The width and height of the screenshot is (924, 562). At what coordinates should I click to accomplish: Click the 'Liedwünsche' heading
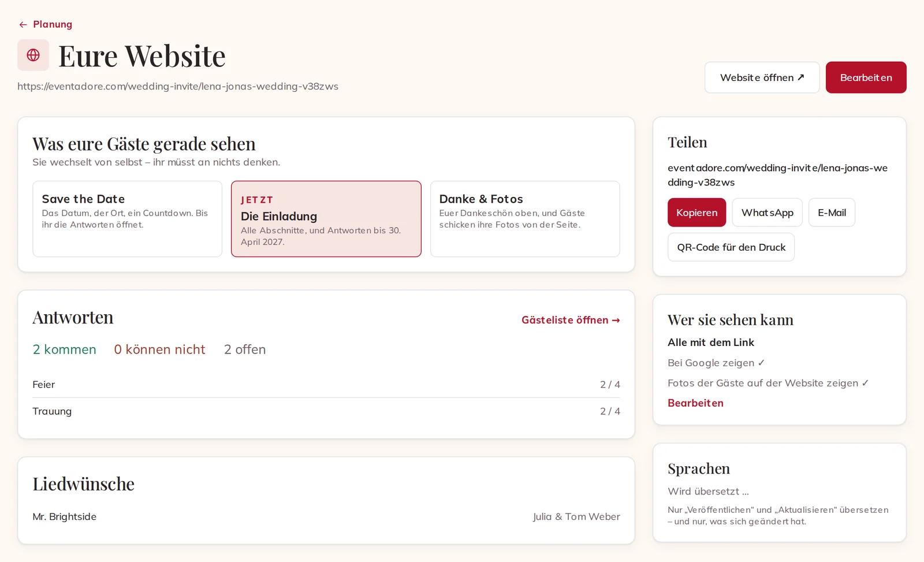tap(83, 484)
